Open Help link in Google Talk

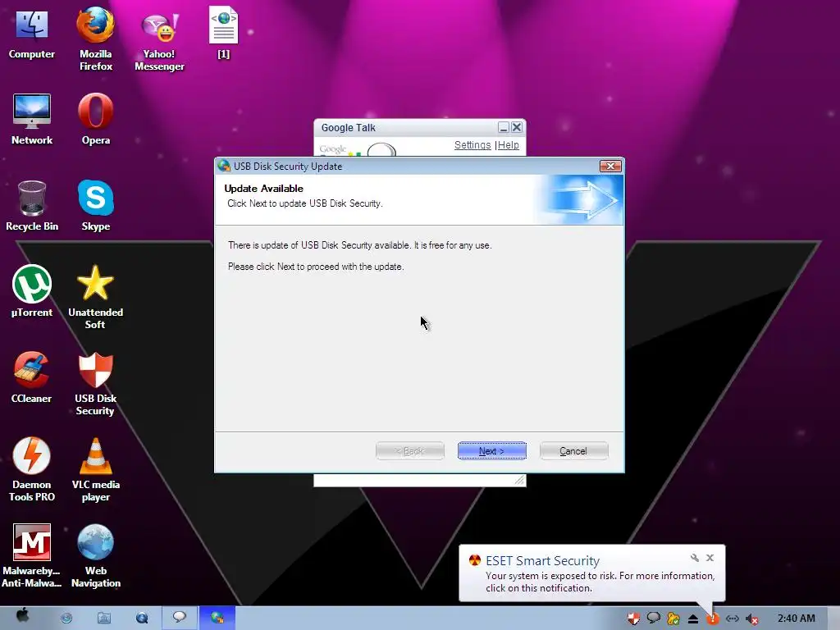[509, 145]
